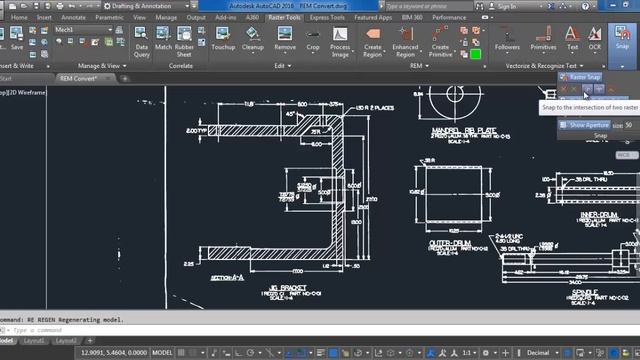Expand the Edit panel
640x360 pixels.
click(282, 66)
